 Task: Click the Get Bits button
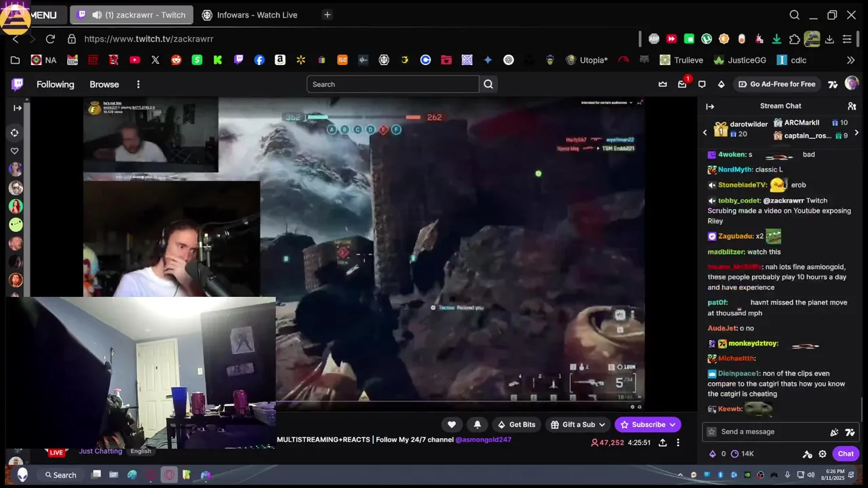517,424
